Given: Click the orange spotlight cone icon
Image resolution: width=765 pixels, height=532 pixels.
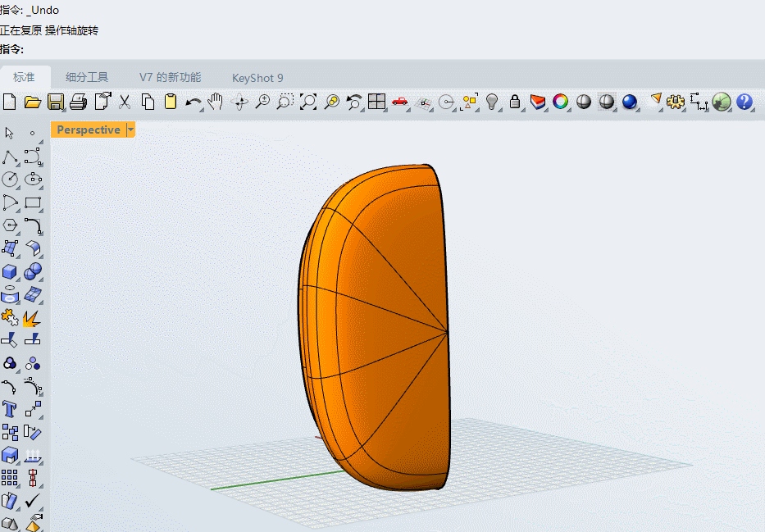Looking at the screenshot, I should [656, 98].
